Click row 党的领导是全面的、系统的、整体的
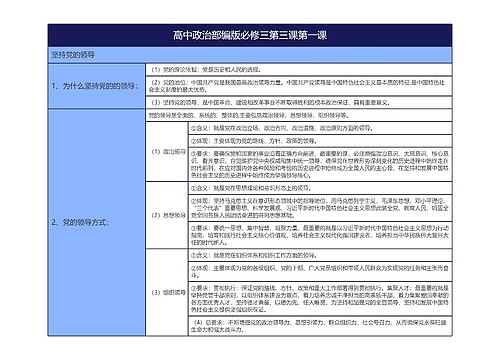 299,115
